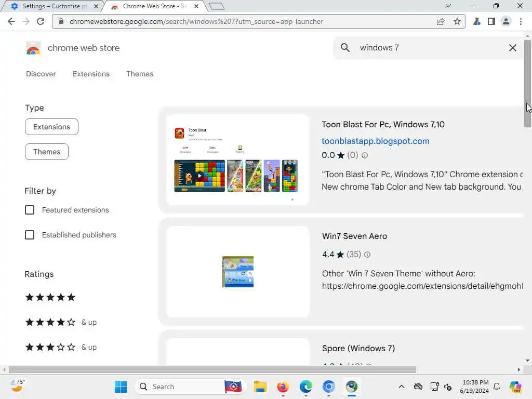Screen dimensions: 532x399
Task: Close the Chrome Web Store tab
Action: 196,6
